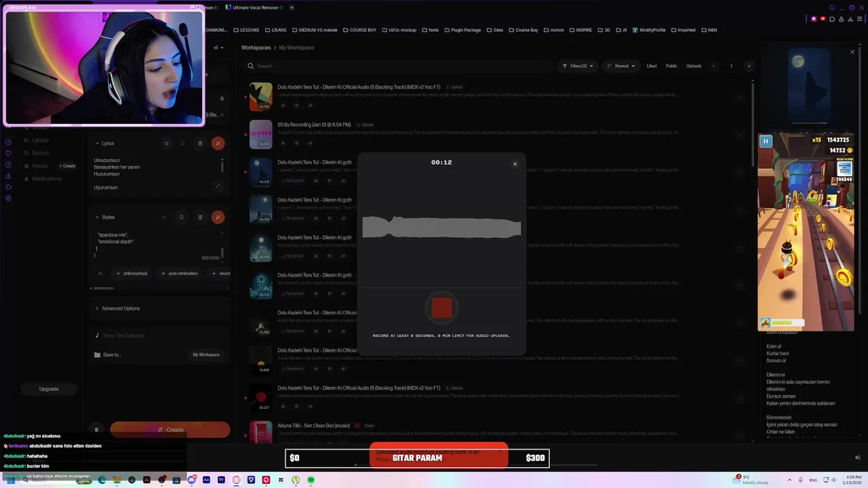Switch to the Ultimate Vocal Remover tab
Viewport: 868px width, 488px height.
coord(256,7)
